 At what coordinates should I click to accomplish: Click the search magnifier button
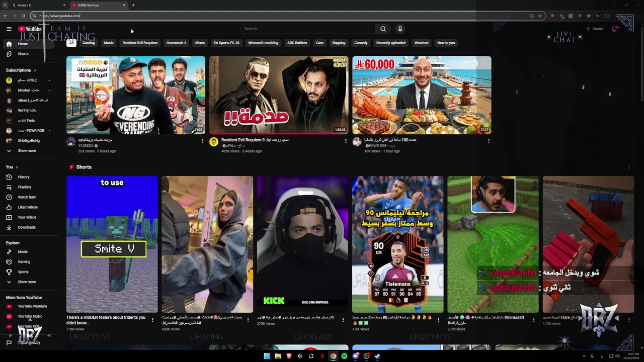[383, 29]
